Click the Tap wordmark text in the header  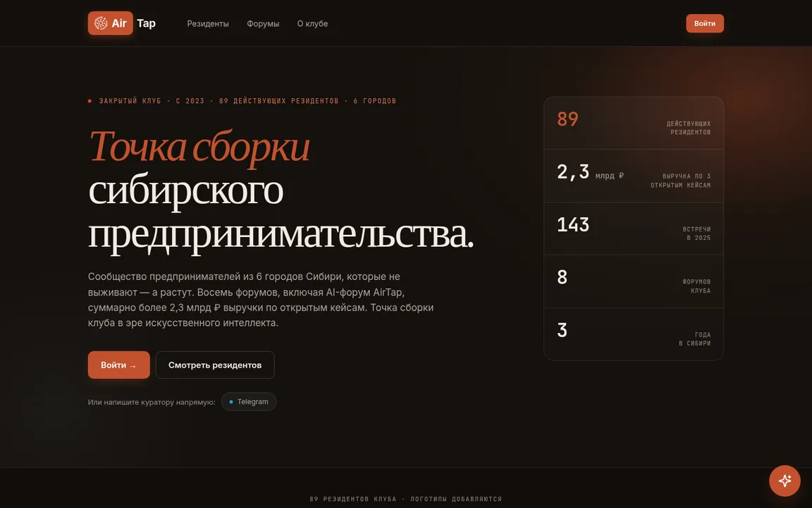[146, 23]
